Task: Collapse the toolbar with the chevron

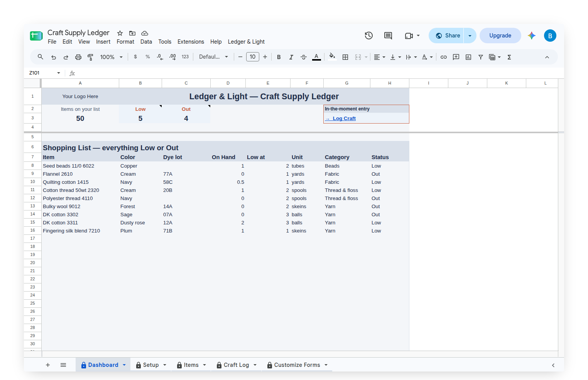Action: 547,57
